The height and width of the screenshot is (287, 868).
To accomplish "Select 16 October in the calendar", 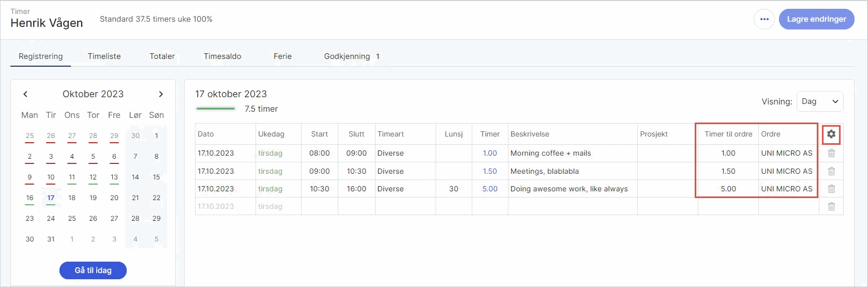I will [x=29, y=198].
